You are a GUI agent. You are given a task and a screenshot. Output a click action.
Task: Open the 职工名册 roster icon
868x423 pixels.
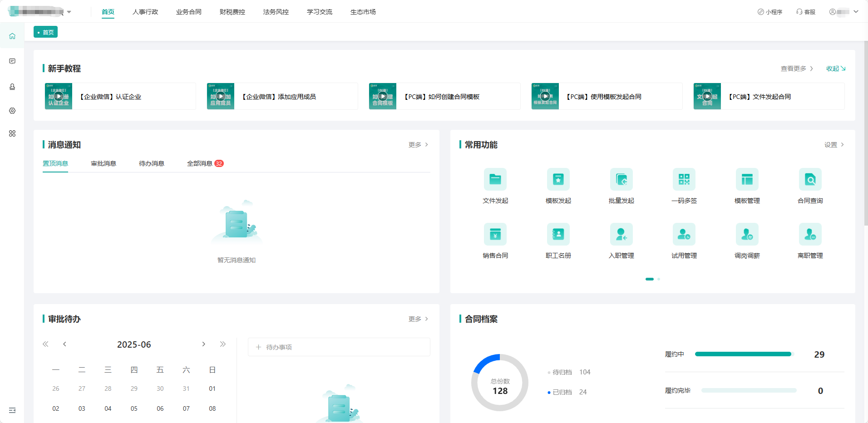click(x=558, y=235)
